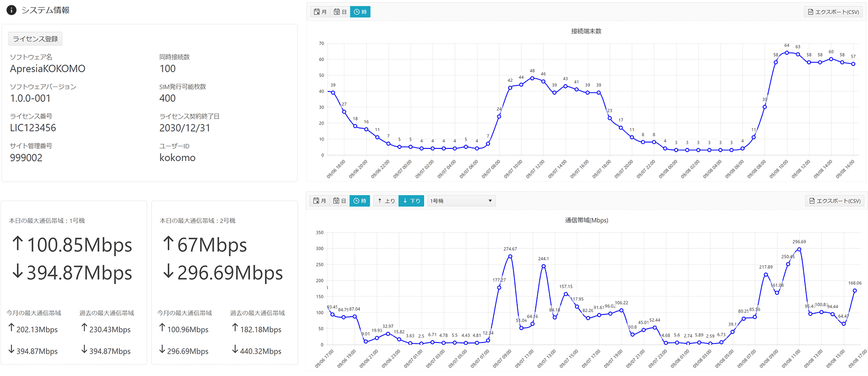Viewport: 868px width, 376px height.
Task: Switch bandwidth chart to 下り
Action: [411, 201]
